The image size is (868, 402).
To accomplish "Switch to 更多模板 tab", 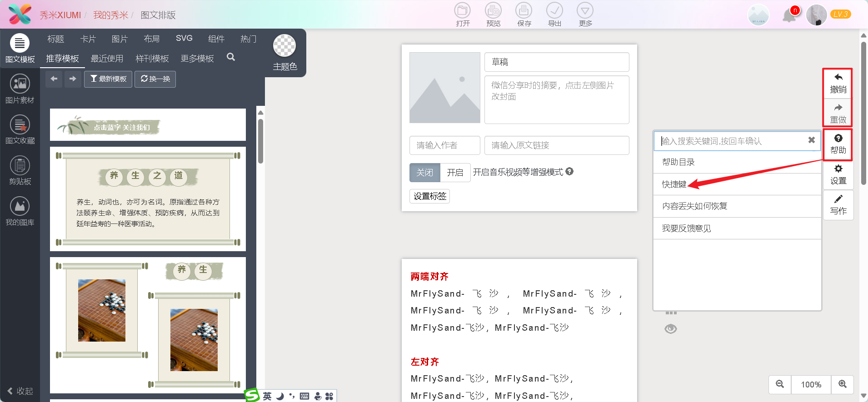I will point(197,59).
